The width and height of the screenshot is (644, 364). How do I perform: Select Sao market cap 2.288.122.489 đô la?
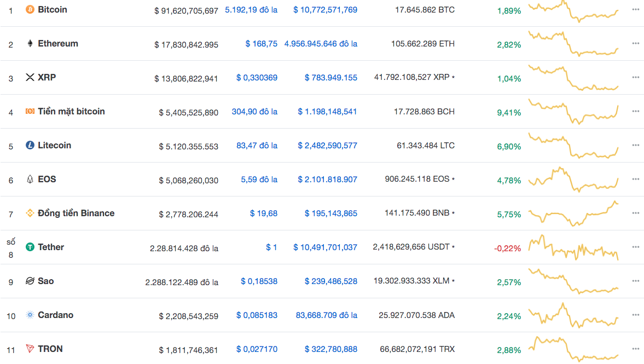click(x=182, y=282)
